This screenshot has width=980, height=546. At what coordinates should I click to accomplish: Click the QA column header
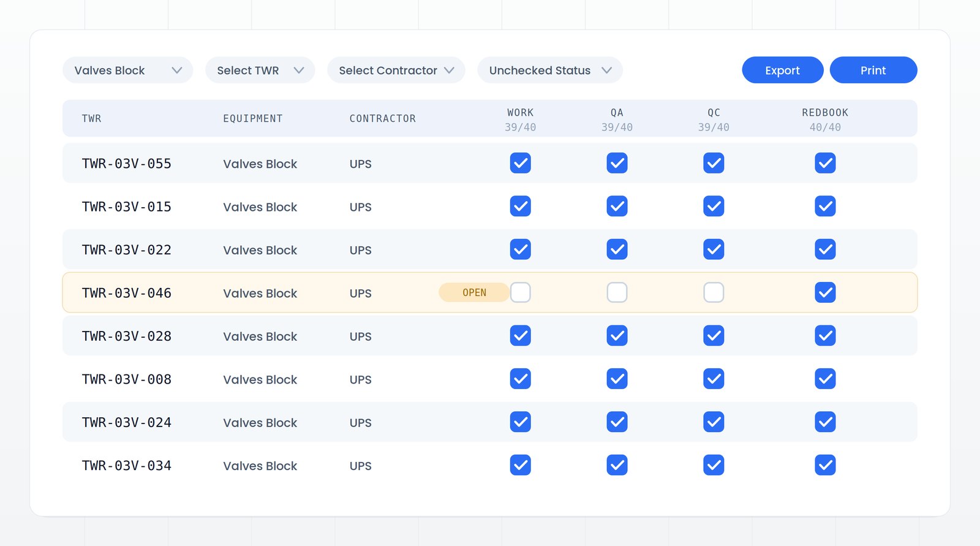(x=617, y=113)
